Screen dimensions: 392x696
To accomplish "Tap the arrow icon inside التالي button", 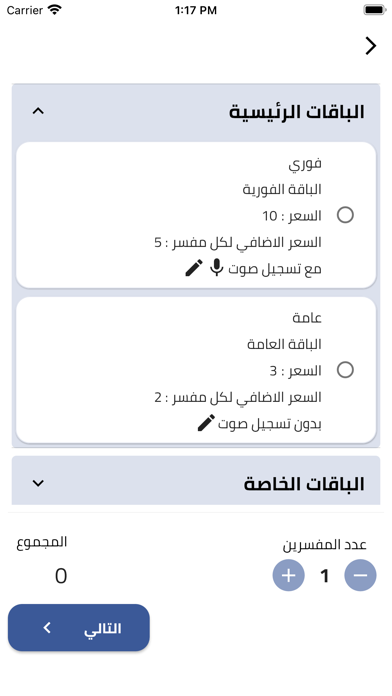I will click(x=47, y=628).
